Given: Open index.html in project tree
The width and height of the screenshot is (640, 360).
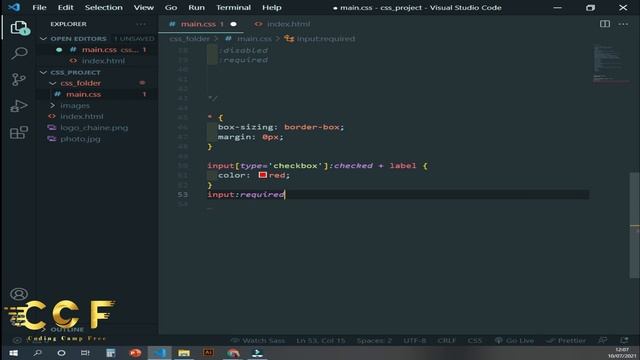Looking at the screenshot, I should click(x=82, y=116).
